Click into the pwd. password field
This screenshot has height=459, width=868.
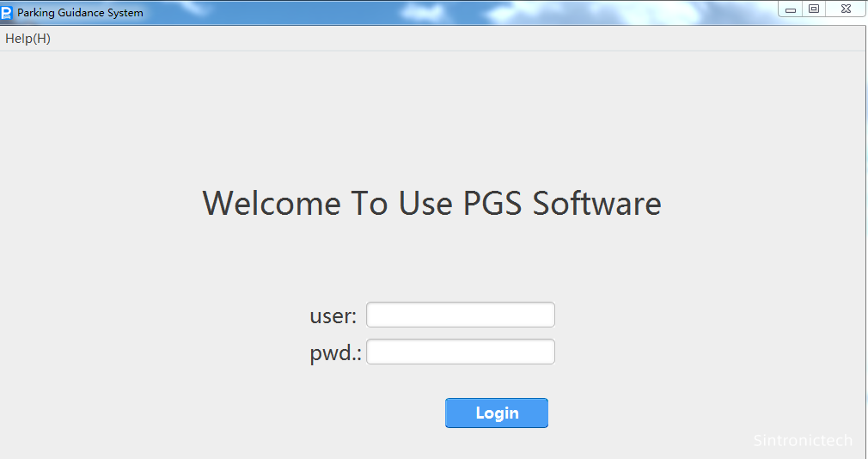[x=460, y=352]
